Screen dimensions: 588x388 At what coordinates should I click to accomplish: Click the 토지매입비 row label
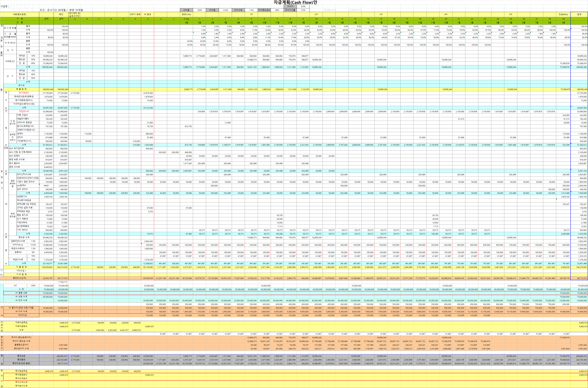coord(24,93)
